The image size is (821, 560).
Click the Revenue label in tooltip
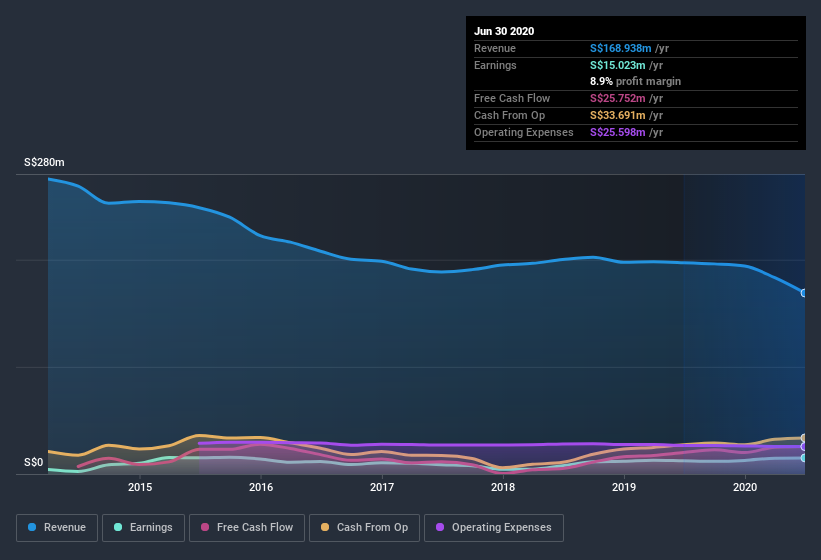(x=495, y=48)
